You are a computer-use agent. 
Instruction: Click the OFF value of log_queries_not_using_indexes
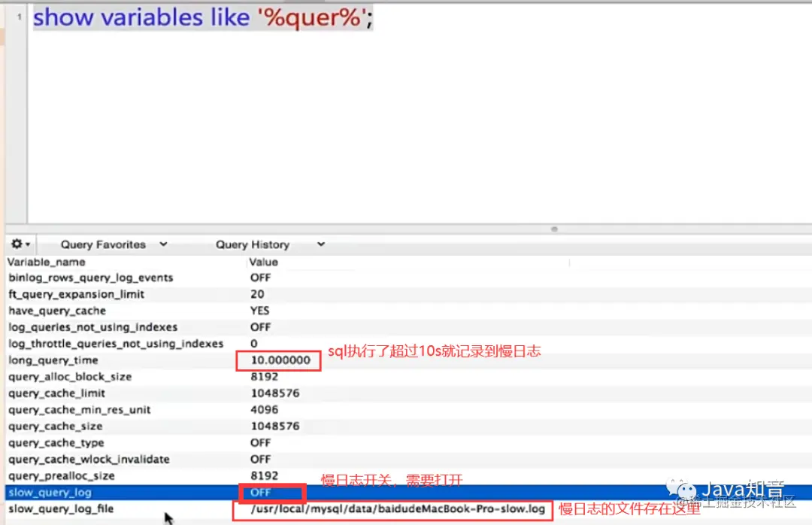point(260,327)
